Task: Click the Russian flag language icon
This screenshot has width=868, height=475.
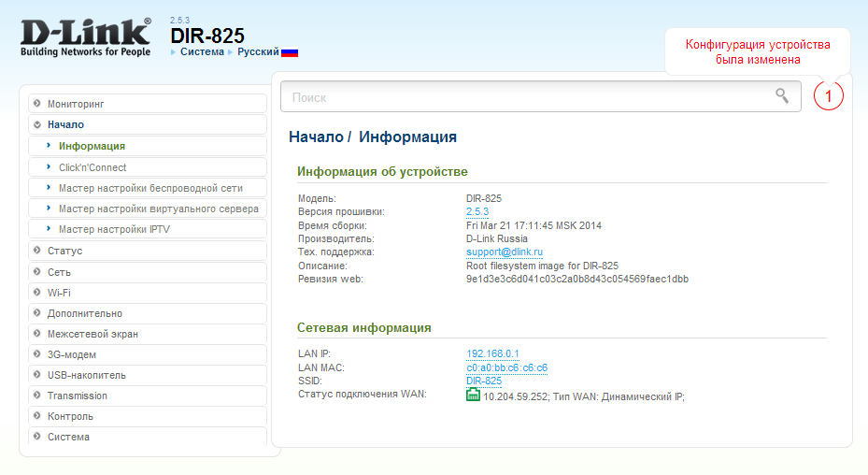Action: tap(290, 52)
